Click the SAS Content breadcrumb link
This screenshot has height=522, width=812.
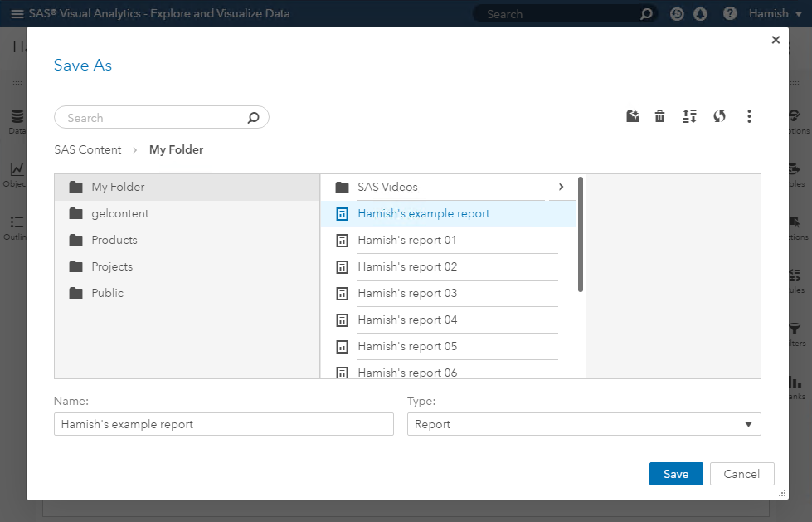[x=88, y=150]
